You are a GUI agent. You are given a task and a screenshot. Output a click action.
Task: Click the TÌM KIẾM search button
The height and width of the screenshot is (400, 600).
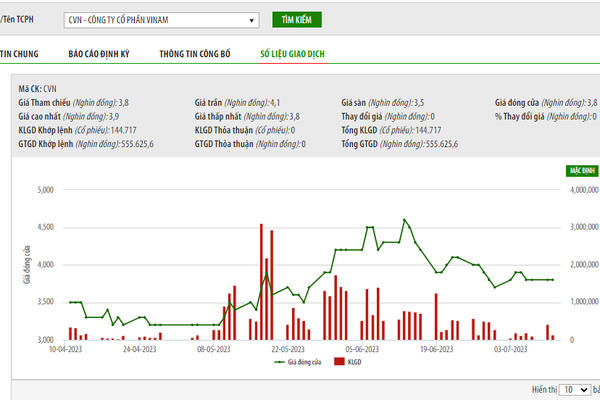pyautogui.click(x=297, y=20)
